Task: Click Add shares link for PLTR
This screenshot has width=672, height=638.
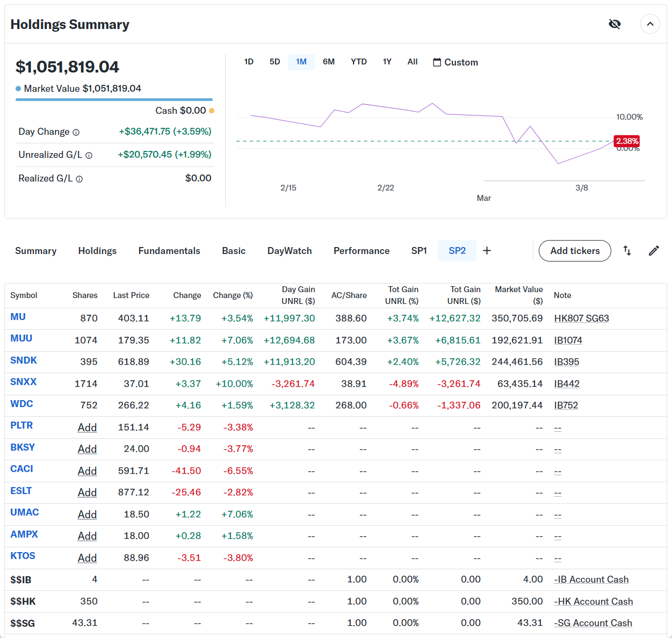Action: point(87,427)
